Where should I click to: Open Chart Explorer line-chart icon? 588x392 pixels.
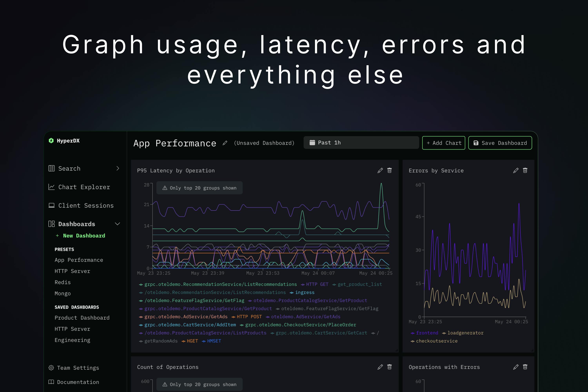(x=52, y=187)
